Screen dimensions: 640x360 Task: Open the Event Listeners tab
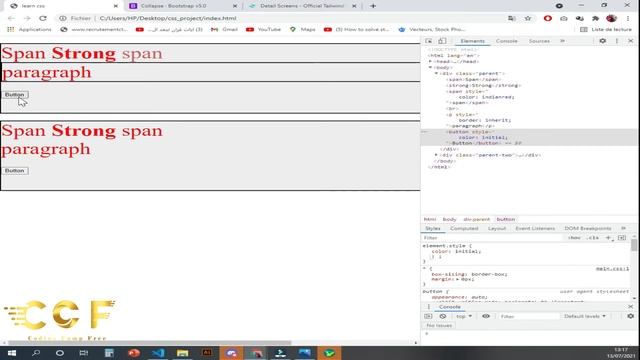point(535,228)
